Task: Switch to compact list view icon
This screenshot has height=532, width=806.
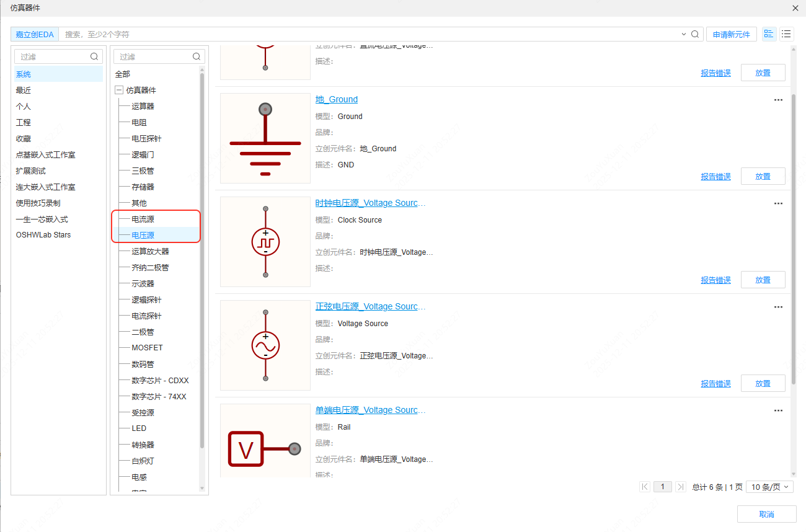Action: coord(786,34)
